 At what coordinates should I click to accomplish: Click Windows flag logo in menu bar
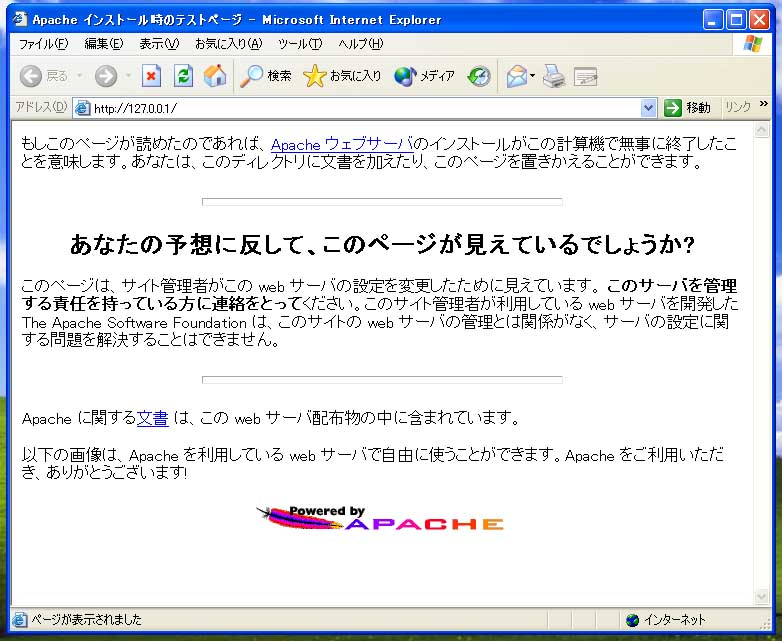[752, 44]
